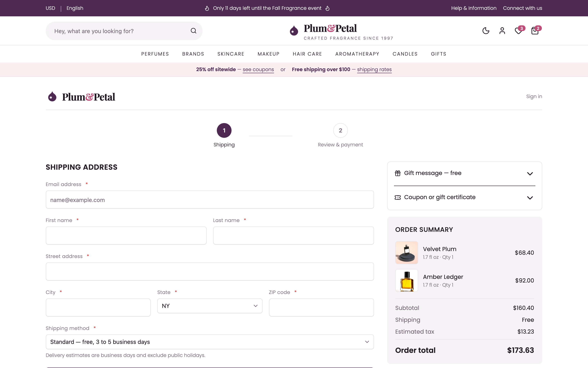
Task: Click the Free shipping value
Action: tap(528, 320)
